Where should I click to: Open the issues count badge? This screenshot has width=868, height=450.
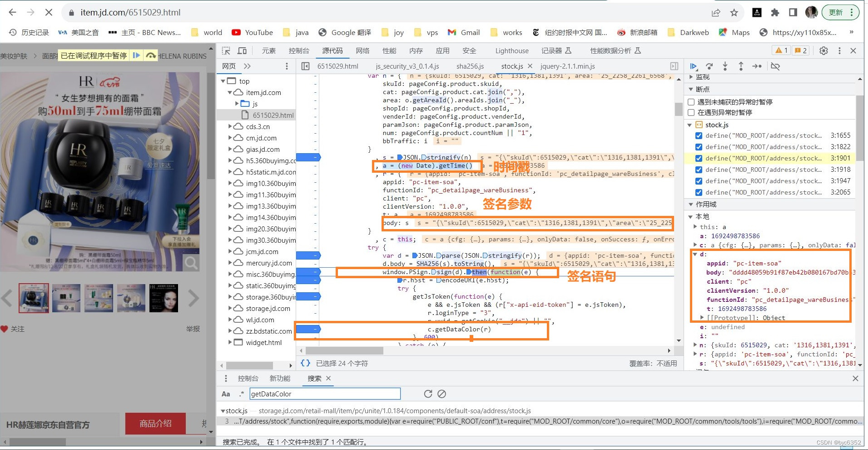tap(800, 50)
